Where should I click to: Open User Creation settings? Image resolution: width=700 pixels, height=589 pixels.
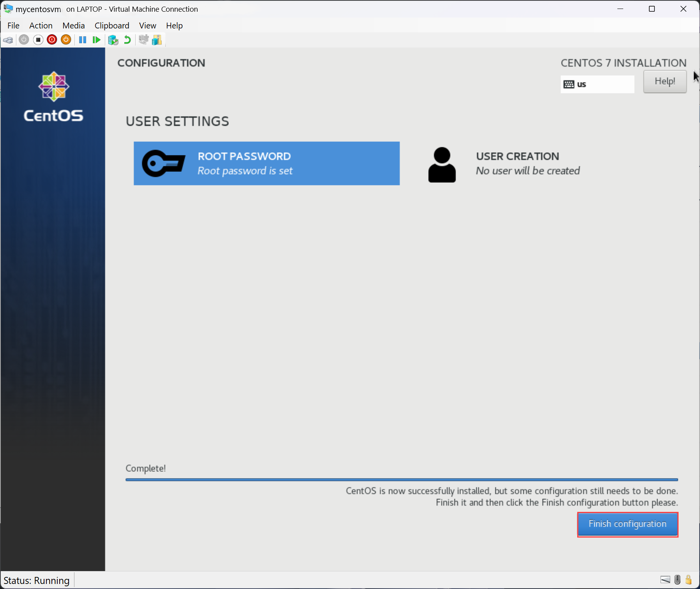pyautogui.click(x=518, y=163)
